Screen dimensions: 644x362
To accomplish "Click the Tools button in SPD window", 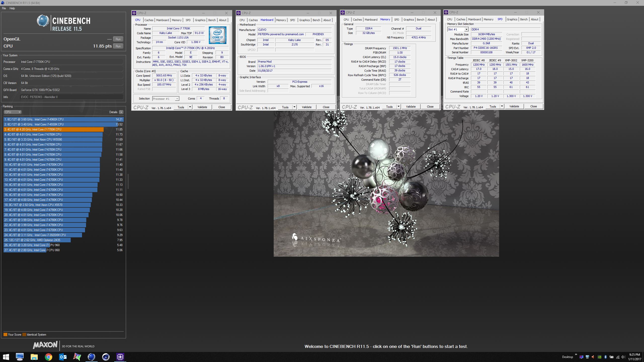I will click(493, 106).
